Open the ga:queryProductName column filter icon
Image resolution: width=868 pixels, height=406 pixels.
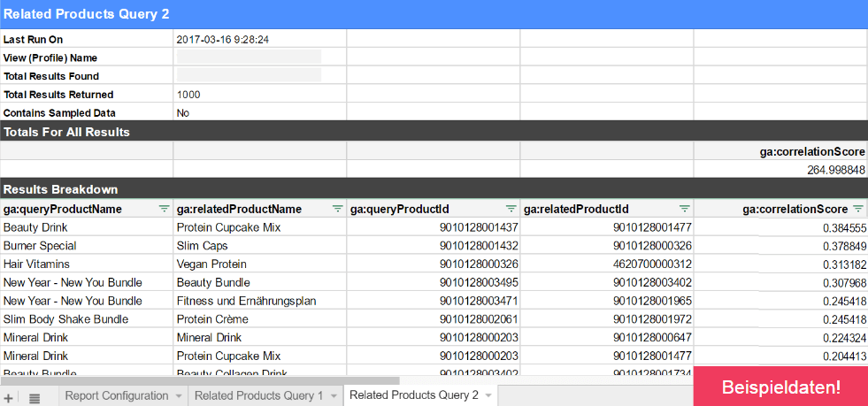coord(164,210)
